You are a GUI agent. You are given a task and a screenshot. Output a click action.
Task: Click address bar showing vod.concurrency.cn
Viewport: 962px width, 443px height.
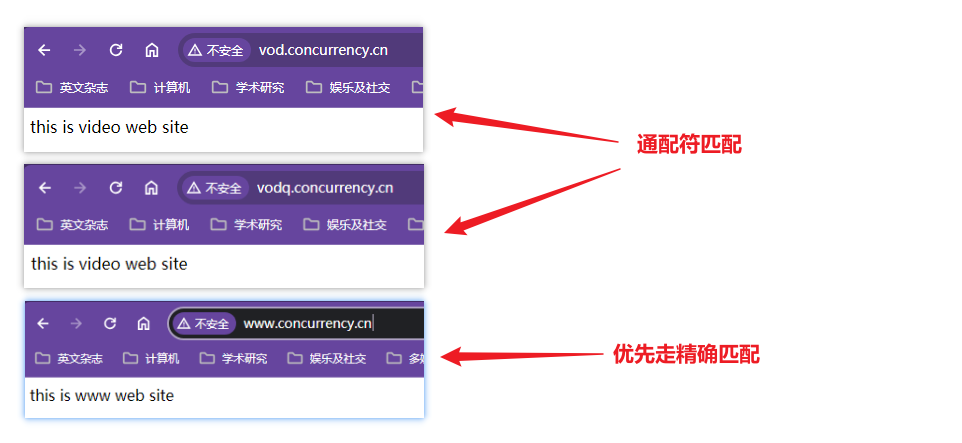pyautogui.click(x=301, y=50)
